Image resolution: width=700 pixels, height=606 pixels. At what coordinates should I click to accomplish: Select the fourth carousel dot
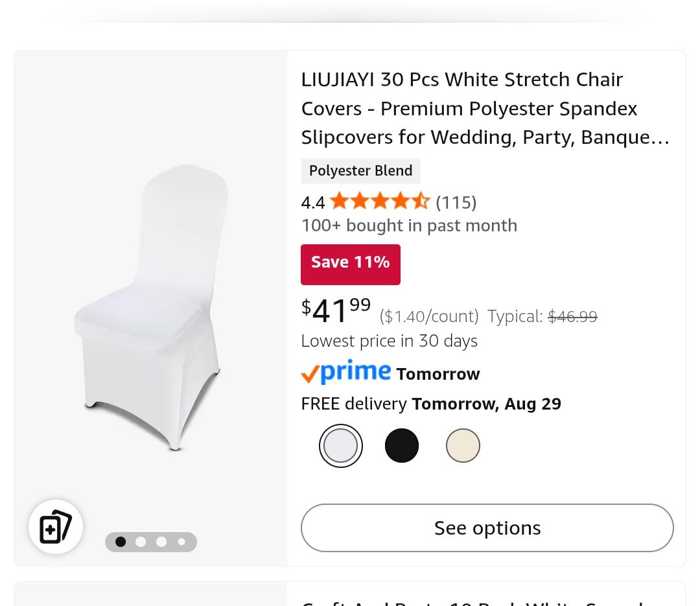[181, 542]
